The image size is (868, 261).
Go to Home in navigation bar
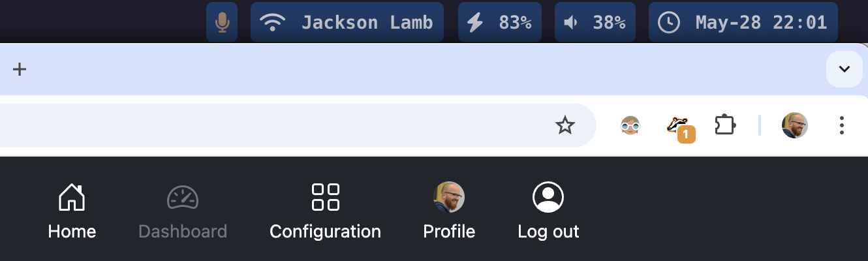click(72, 211)
